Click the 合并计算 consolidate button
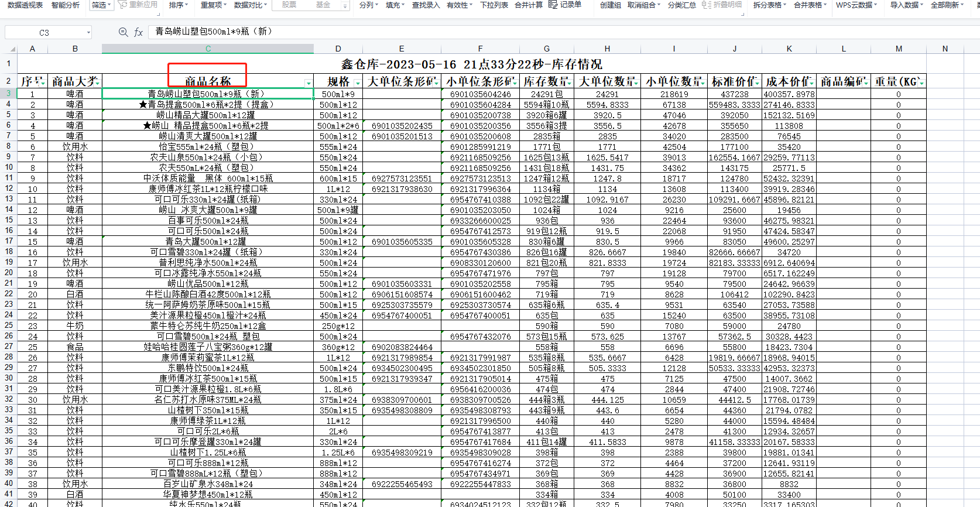 [529, 5]
